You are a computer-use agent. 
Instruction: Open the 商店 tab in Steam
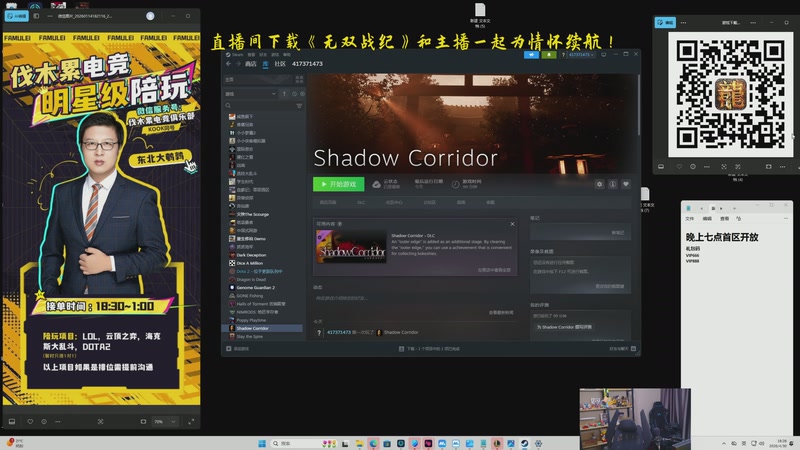(251, 64)
